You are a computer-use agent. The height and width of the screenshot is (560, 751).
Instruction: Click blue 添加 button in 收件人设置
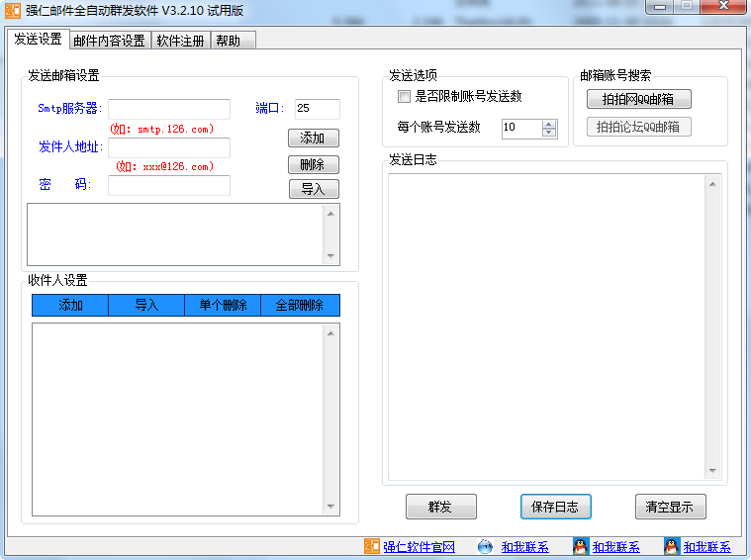(x=70, y=305)
